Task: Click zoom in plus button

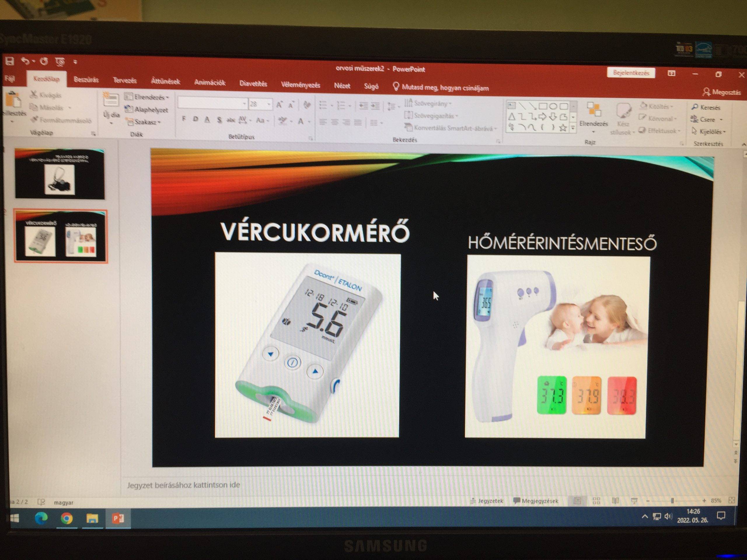Action: tap(704, 501)
